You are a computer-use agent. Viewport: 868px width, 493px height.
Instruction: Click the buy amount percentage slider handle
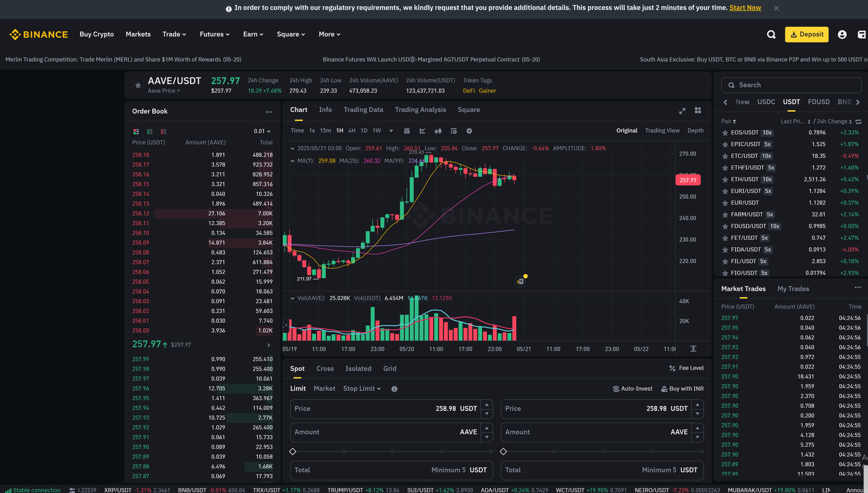293,452
